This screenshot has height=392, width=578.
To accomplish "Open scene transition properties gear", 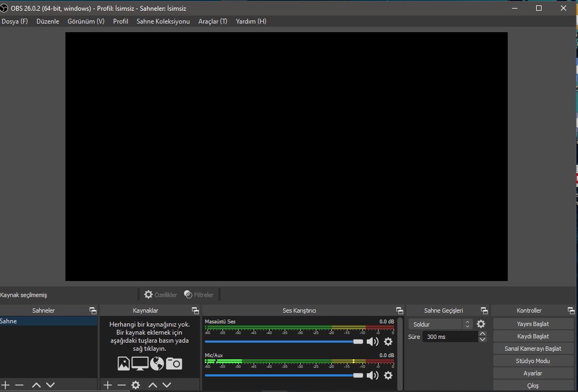I will point(481,324).
